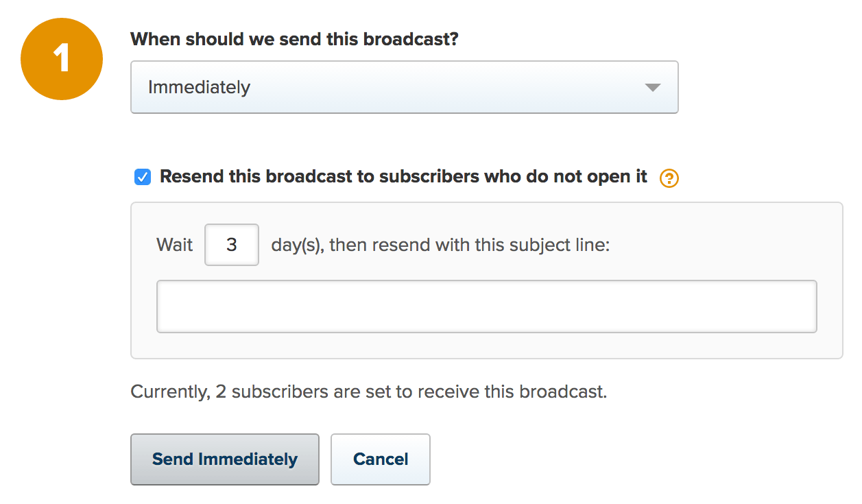Click the 'Wait' label before days field
862x504 pixels.
(175, 245)
